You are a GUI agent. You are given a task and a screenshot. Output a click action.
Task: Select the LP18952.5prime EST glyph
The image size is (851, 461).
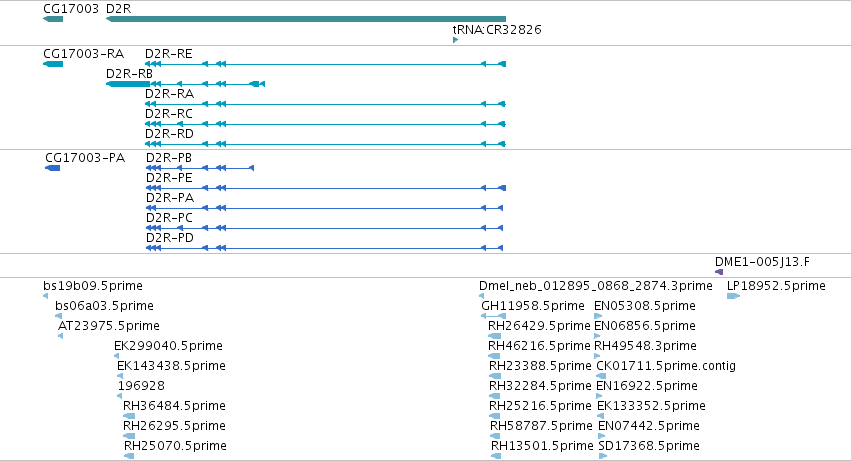[734, 296]
